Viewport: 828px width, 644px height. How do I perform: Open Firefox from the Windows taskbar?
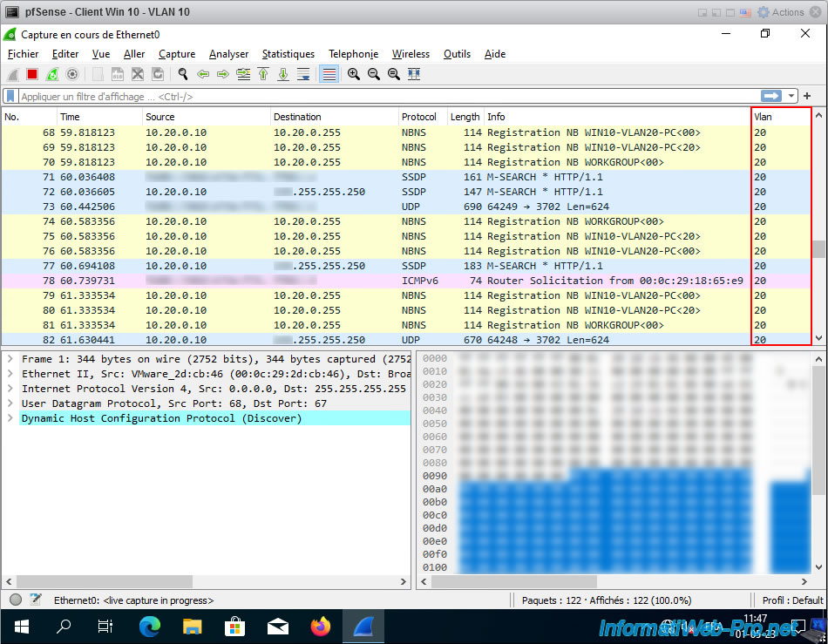[321, 626]
